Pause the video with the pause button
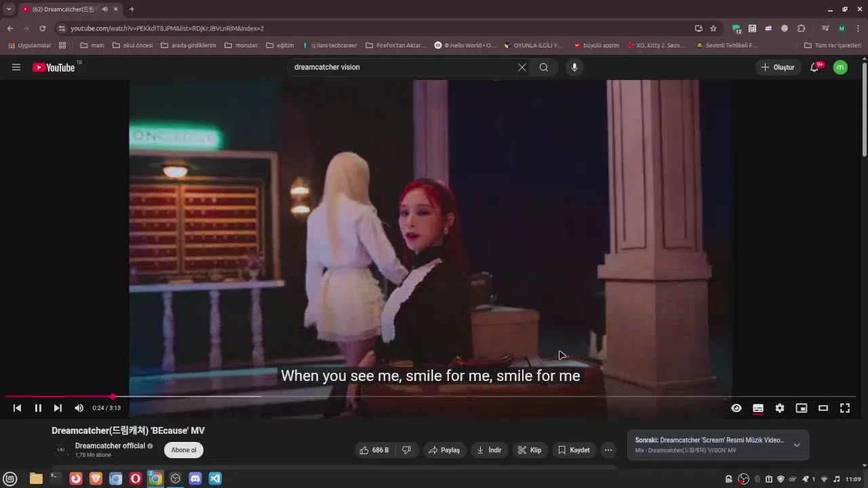This screenshot has height=488, width=868. point(38,408)
